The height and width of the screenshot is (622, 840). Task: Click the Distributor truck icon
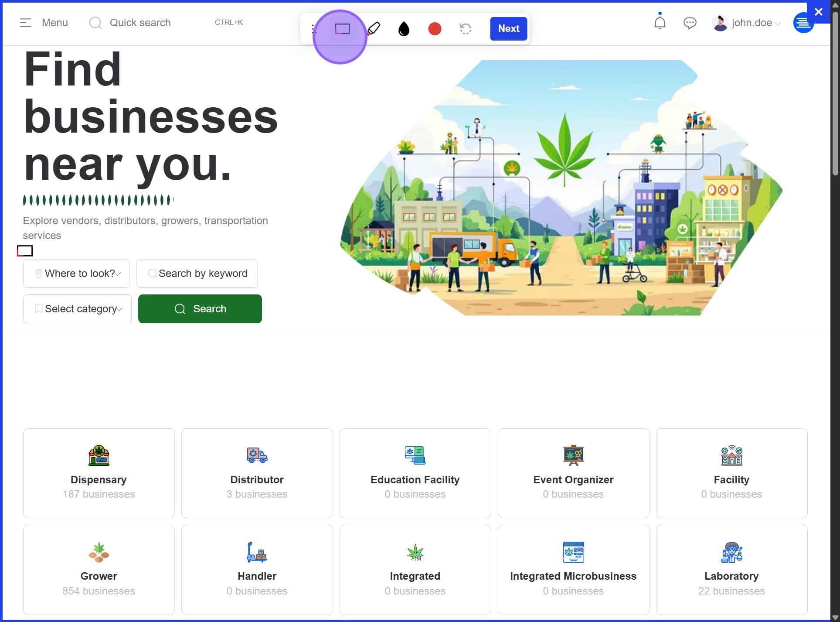click(257, 455)
